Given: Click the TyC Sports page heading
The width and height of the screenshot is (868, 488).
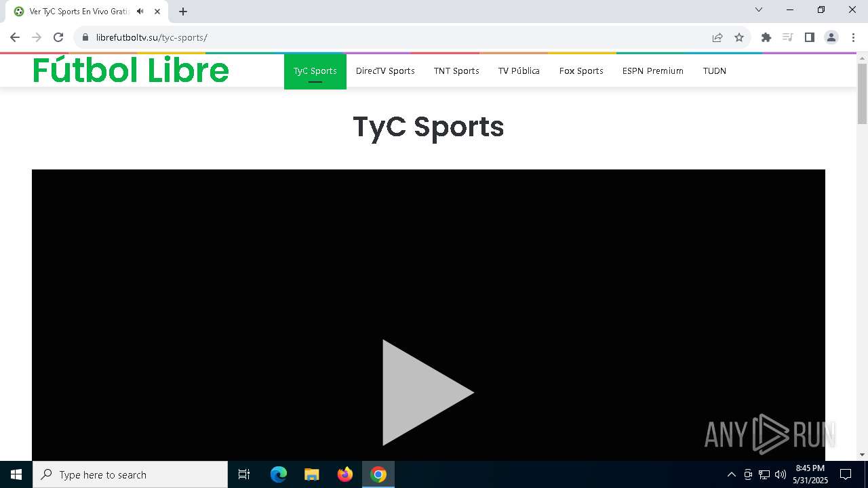Looking at the screenshot, I should pyautogui.click(x=429, y=127).
